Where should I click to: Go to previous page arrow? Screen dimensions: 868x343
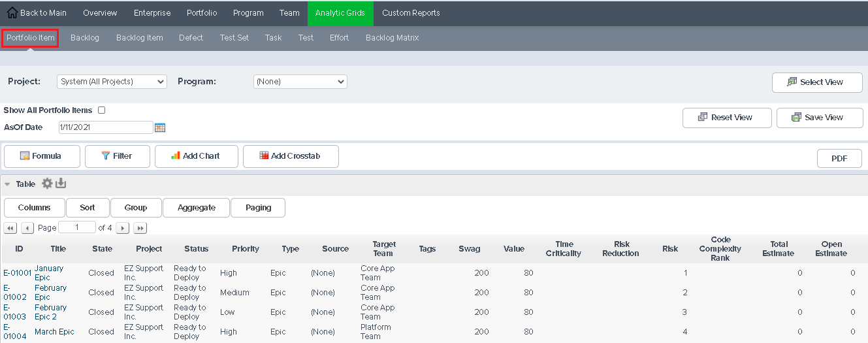point(27,228)
